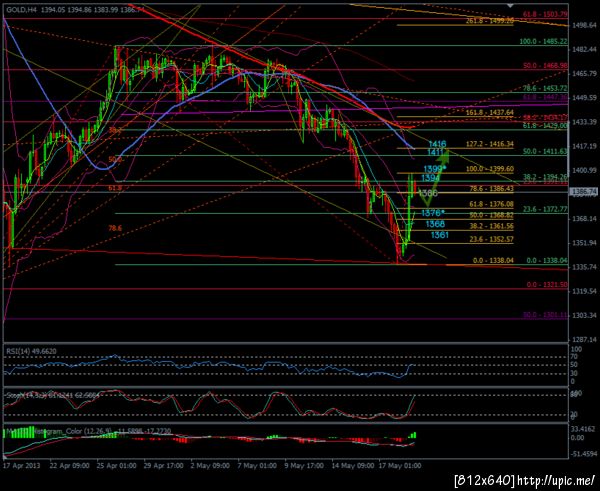Click the highlighted current price tag 1386.74

click(x=584, y=192)
